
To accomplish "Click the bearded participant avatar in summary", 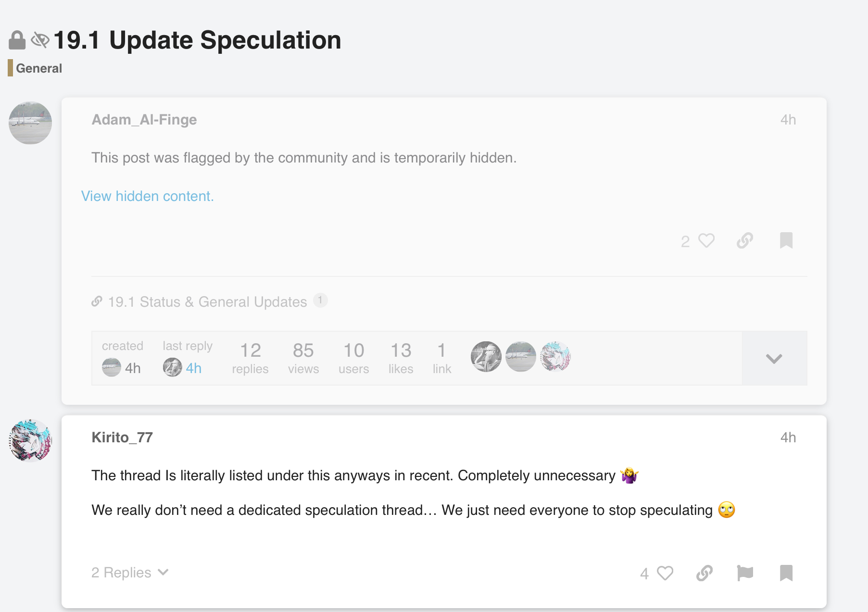I will click(x=486, y=357).
